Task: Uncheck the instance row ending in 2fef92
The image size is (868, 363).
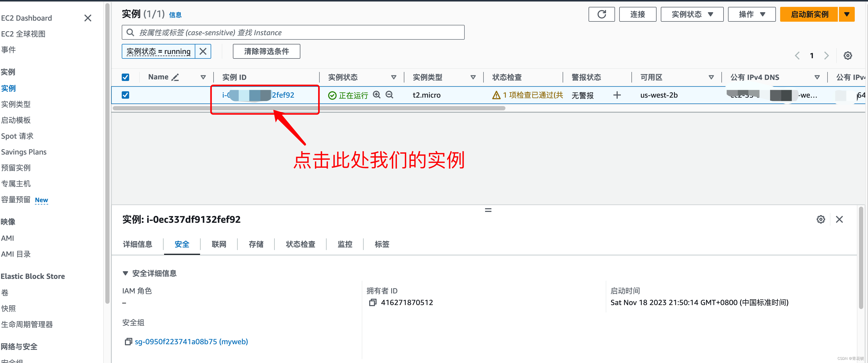Action: (125, 95)
